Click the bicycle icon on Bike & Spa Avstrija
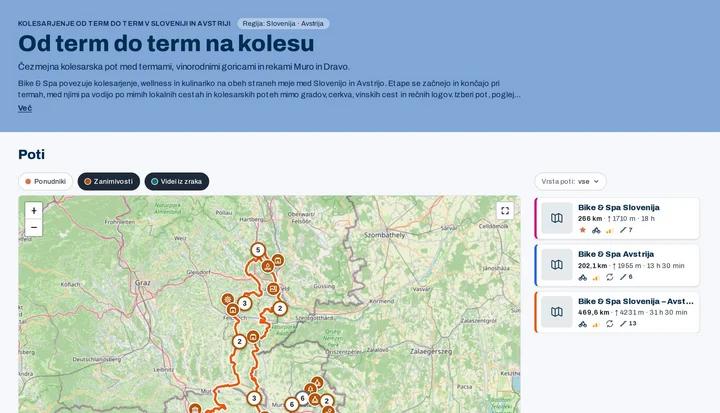 click(583, 277)
